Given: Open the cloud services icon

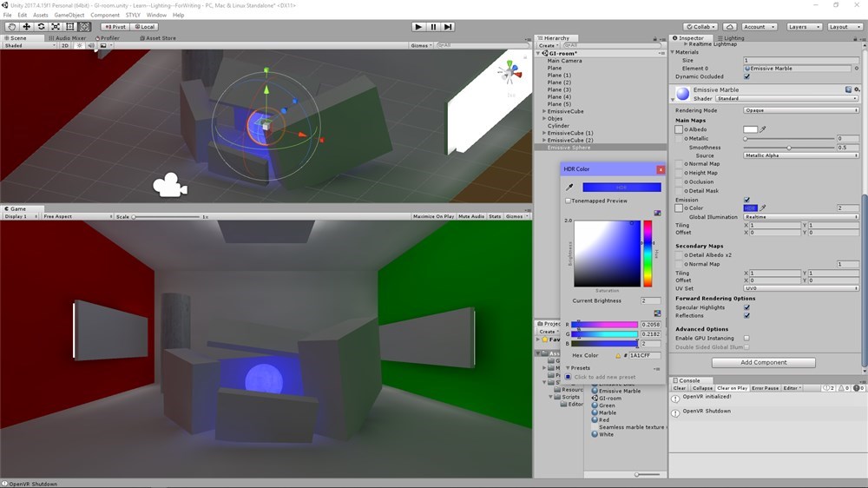Looking at the screenshot, I should coord(730,27).
